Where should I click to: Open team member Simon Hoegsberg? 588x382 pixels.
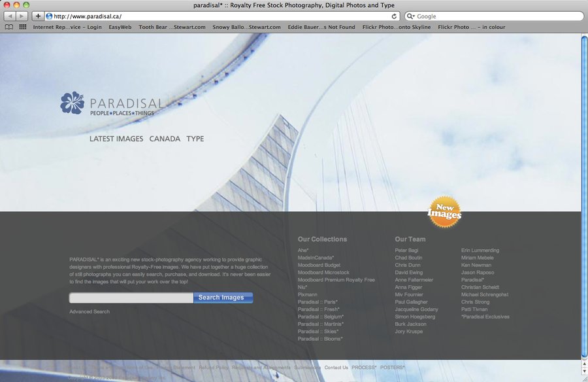[415, 317]
